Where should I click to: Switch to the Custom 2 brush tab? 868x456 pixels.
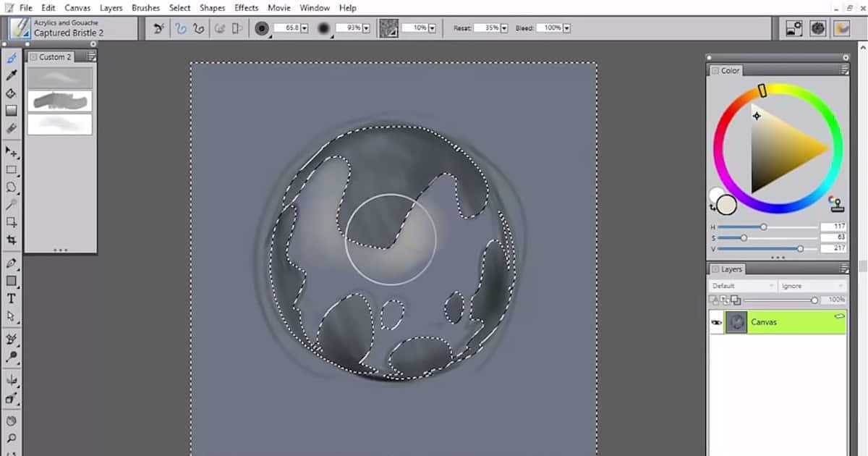(x=54, y=56)
